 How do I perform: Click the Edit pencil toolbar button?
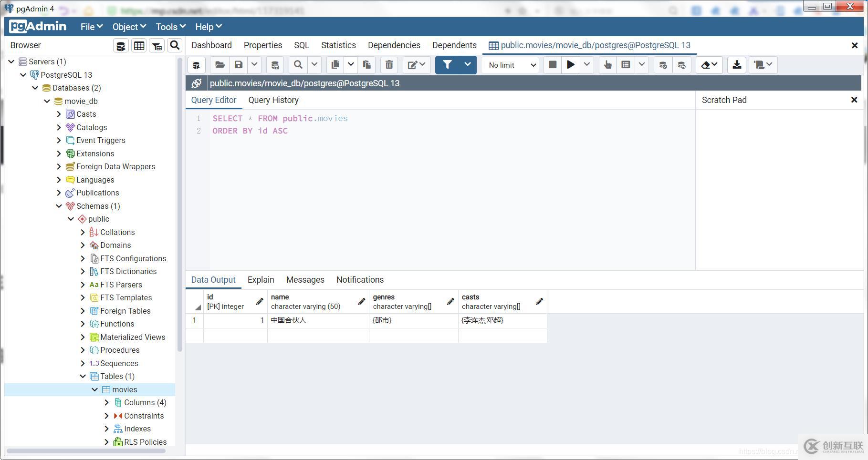coord(417,65)
